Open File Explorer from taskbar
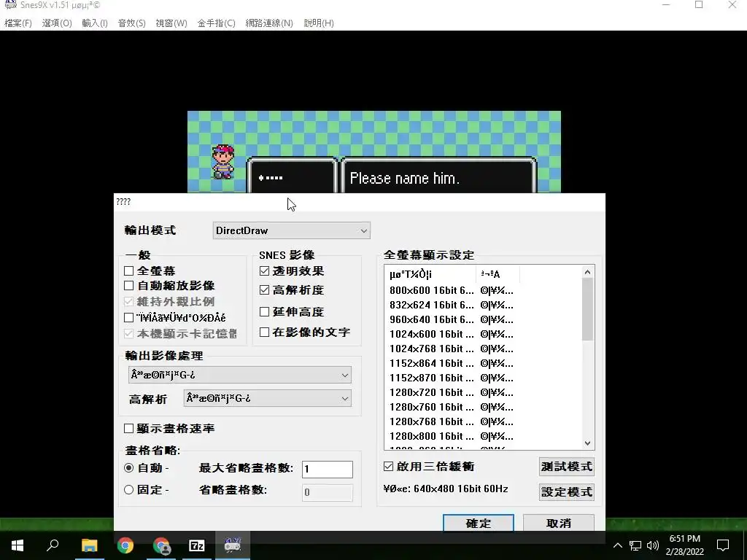Image resolution: width=747 pixels, height=560 pixels. pos(89,545)
